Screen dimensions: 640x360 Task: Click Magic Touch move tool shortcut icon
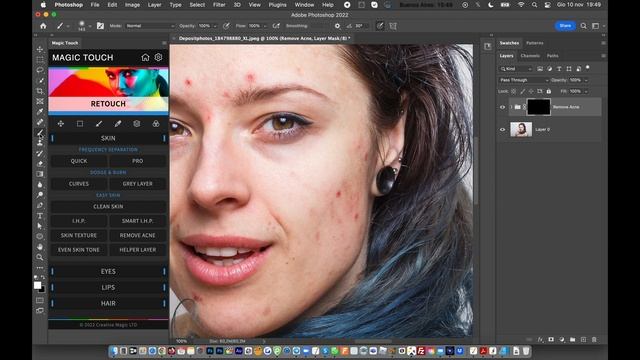(x=60, y=124)
